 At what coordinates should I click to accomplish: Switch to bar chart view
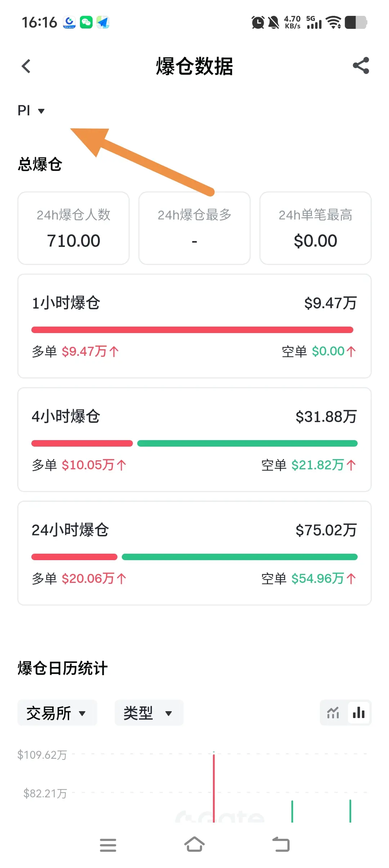click(x=359, y=713)
